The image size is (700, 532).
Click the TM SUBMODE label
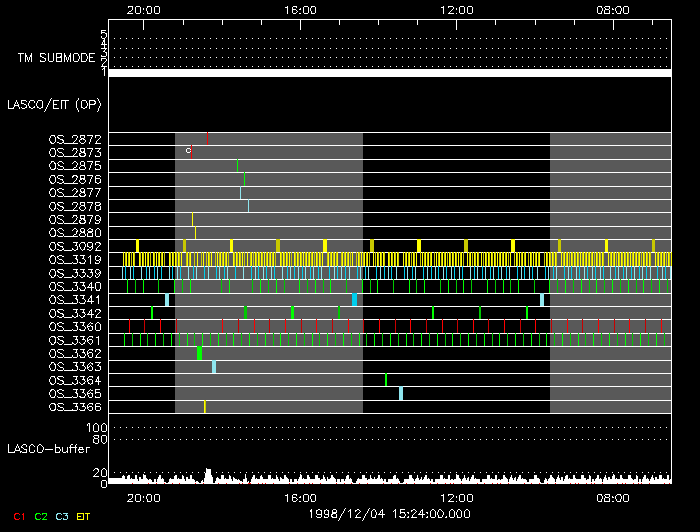pyautogui.click(x=56, y=58)
